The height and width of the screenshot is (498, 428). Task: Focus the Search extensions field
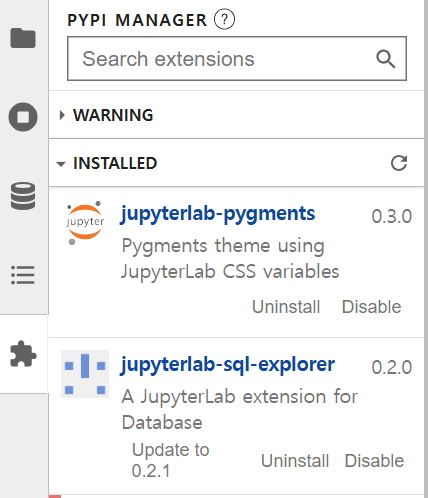[237, 59]
